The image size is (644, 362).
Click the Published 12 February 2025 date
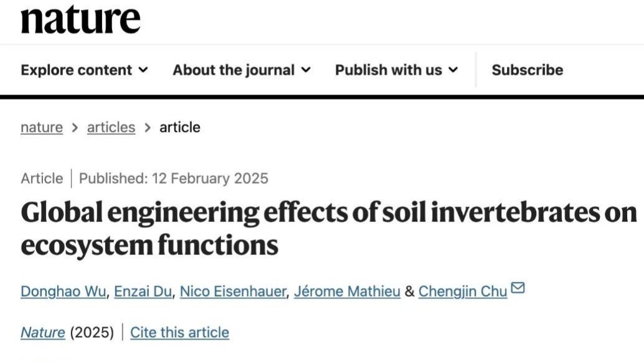click(x=174, y=179)
